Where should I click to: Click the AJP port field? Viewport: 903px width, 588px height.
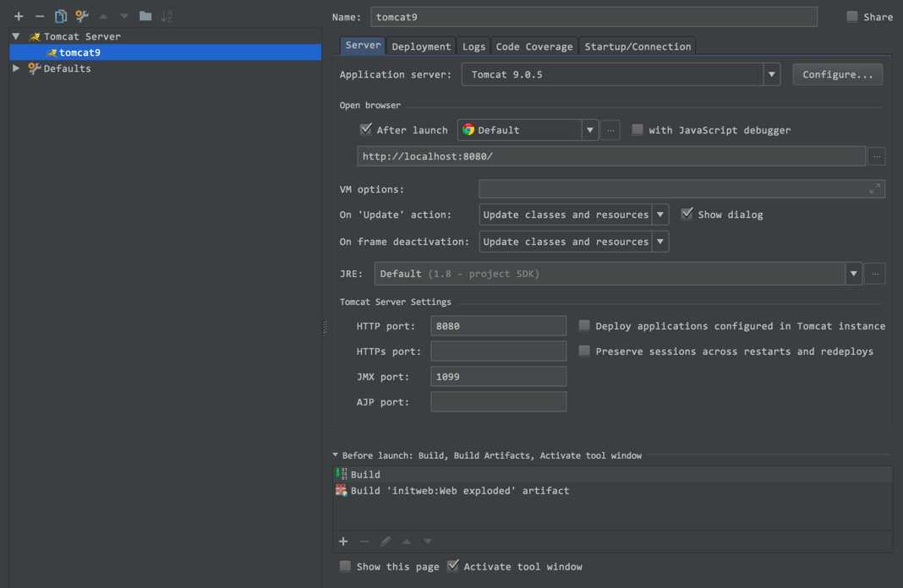point(498,401)
